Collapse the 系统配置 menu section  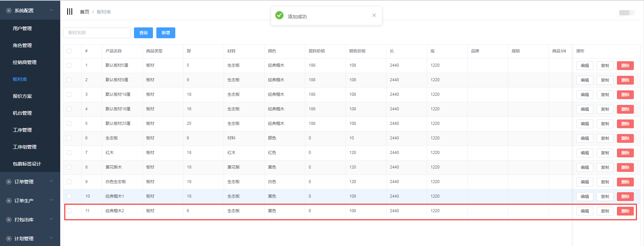tap(51, 10)
